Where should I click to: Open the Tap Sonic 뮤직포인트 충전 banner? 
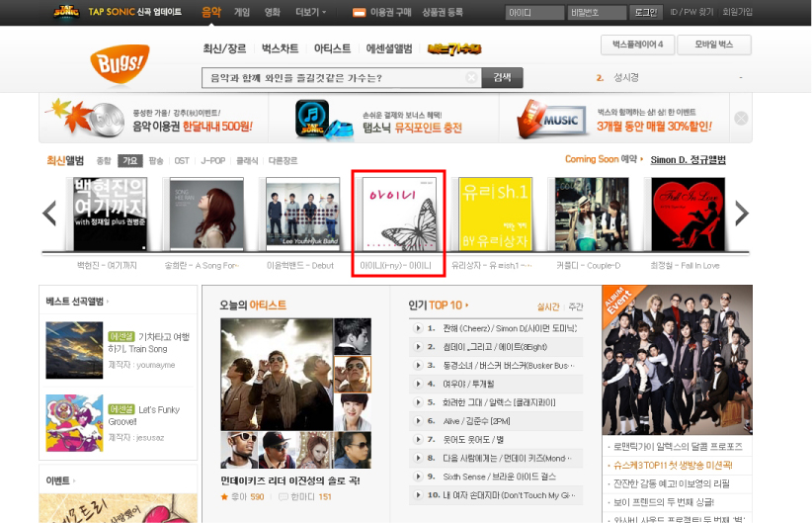click(383, 119)
